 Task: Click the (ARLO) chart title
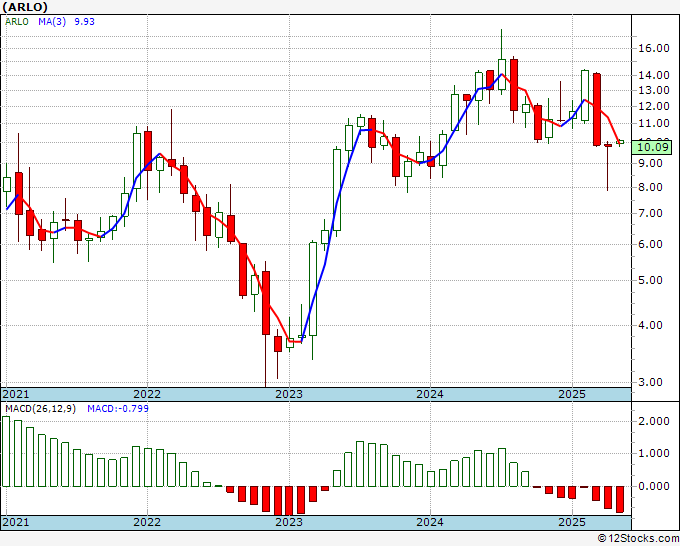click(x=25, y=7)
